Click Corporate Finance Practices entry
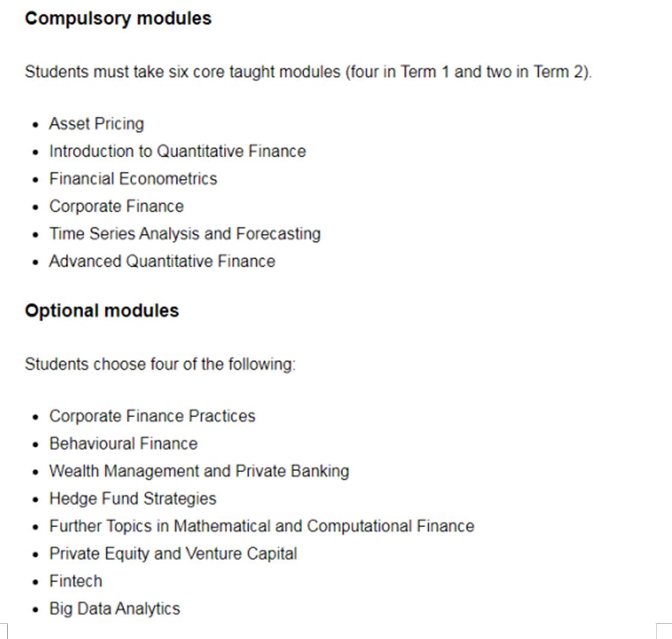This screenshot has height=639, width=672. pyautogui.click(x=152, y=416)
